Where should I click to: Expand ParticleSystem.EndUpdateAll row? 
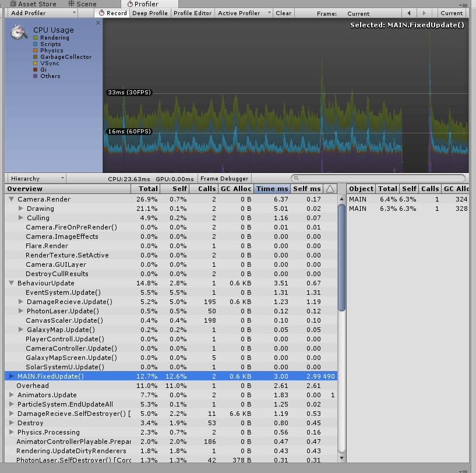[12, 404]
